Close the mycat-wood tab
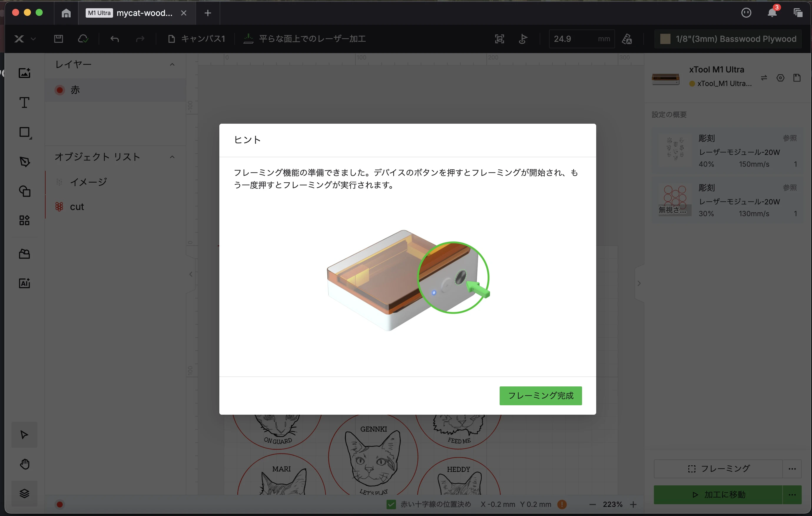The width and height of the screenshot is (812, 516). click(183, 13)
